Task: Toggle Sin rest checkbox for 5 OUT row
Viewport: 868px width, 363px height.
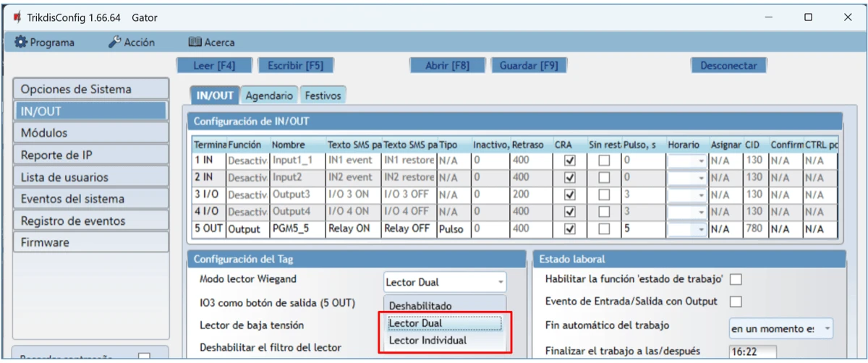Action: 603,229
